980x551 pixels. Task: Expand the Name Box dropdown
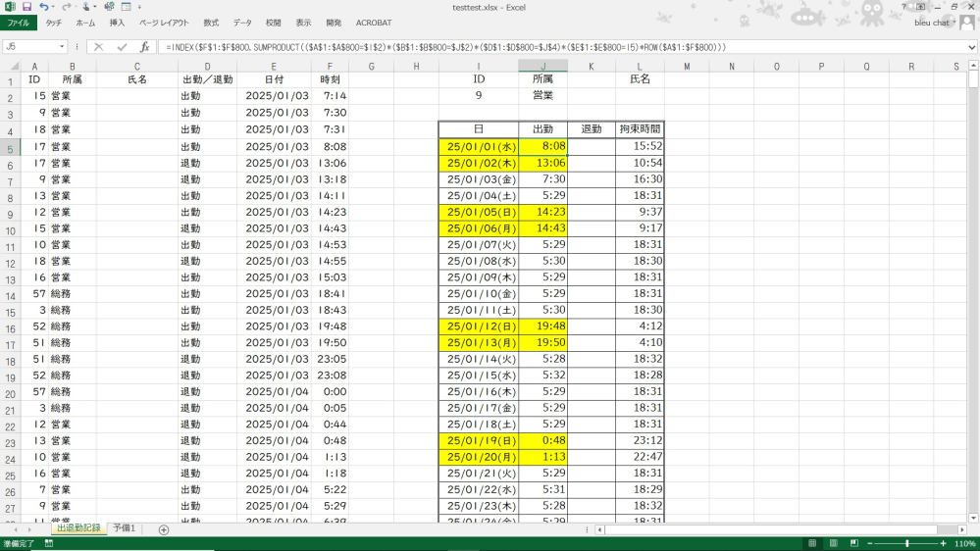pyautogui.click(x=62, y=47)
